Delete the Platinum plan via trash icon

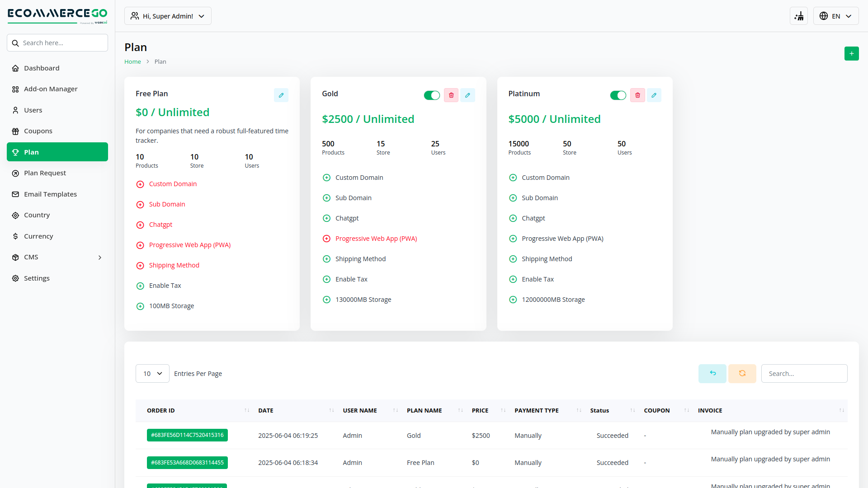(637, 95)
